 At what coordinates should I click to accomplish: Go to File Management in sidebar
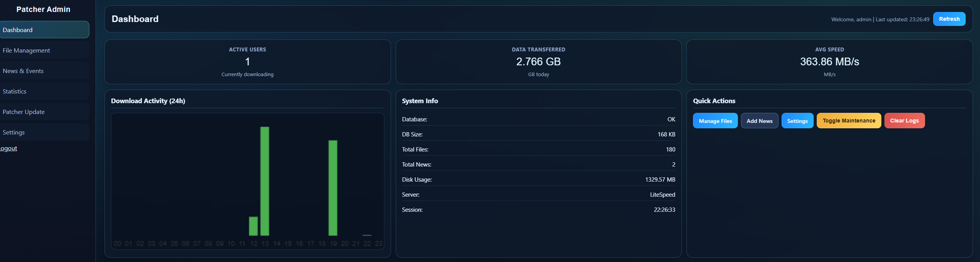coord(44,50)
